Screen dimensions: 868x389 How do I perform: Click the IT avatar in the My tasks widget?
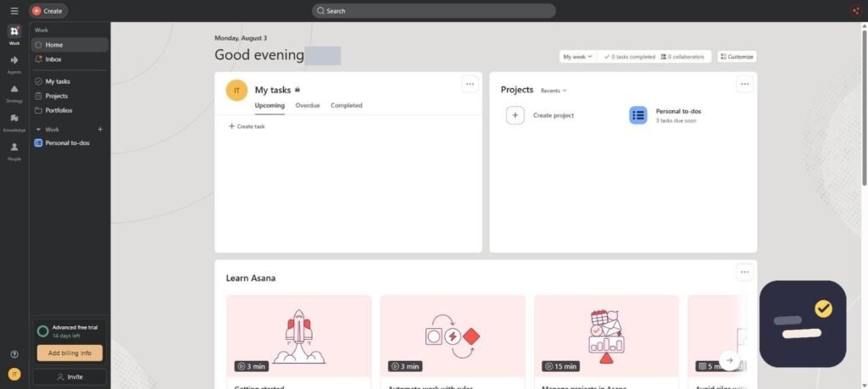click(x=236, y=90)
